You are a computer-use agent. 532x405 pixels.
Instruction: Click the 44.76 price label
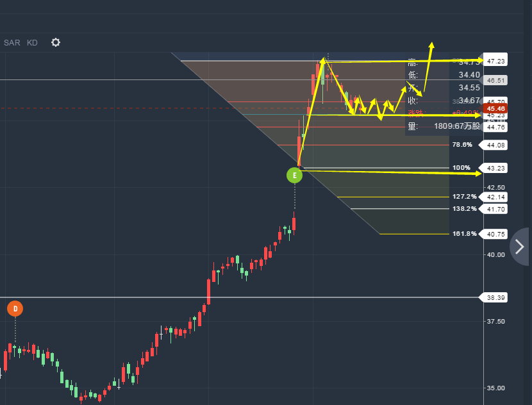(x=495, y=127)
